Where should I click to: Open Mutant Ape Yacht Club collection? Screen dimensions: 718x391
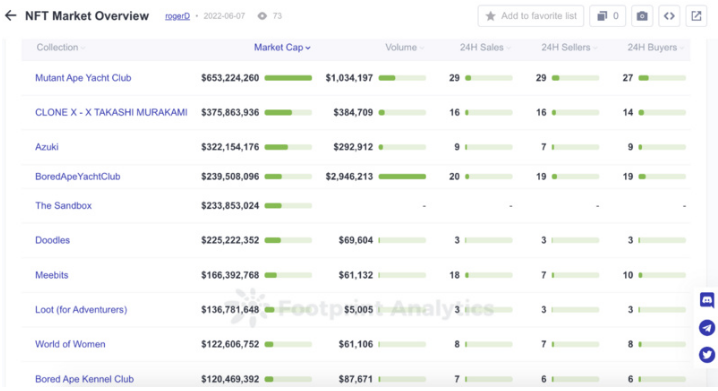tap(83, 78)
